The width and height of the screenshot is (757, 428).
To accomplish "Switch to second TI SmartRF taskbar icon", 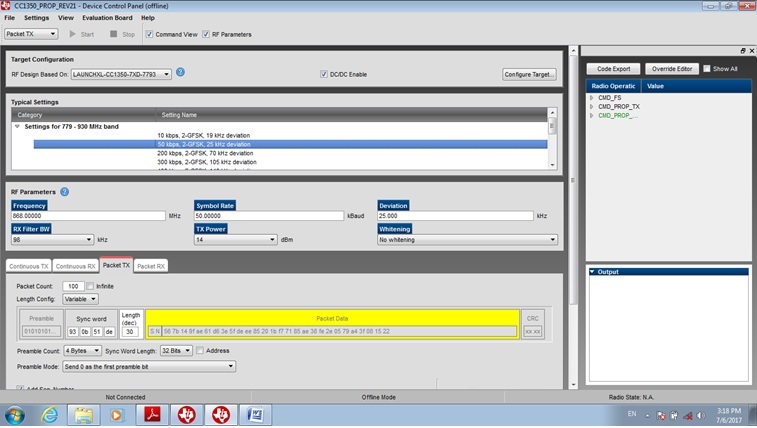I will tap(221, 415).
